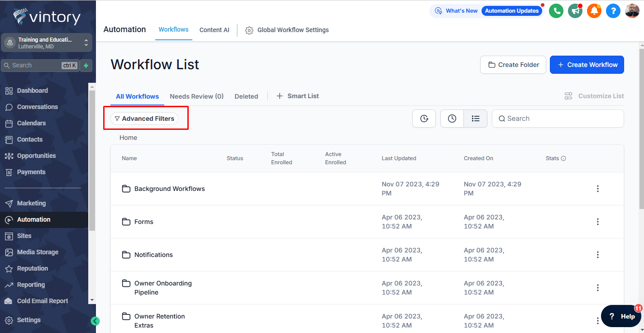The image size is (644, 333).
Task: Click the Automation Updates badge
Action: 512,11
